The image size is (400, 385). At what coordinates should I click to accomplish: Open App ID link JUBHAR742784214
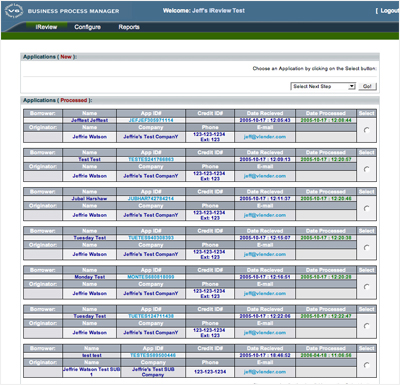coord(151,199)
